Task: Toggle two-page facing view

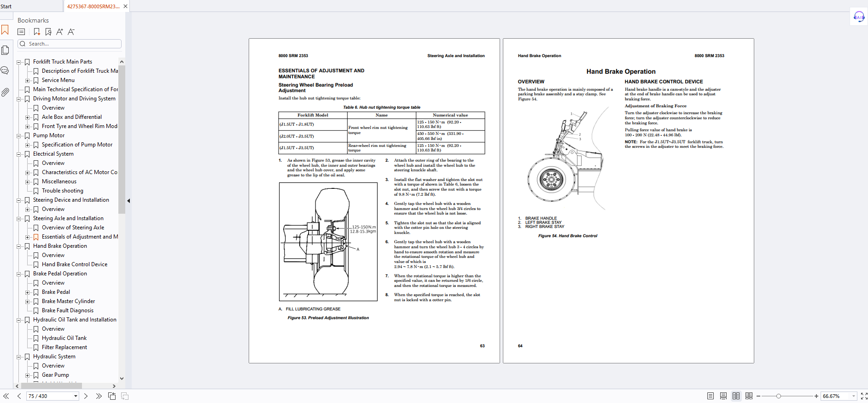Action: pos(736,396)
